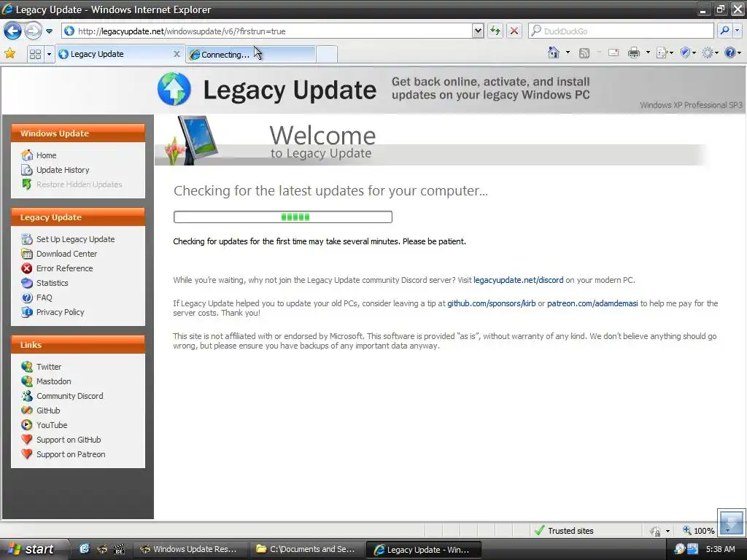The image size is (747, 560).
Task: Click the Favorites star icon
Action: 9,53
